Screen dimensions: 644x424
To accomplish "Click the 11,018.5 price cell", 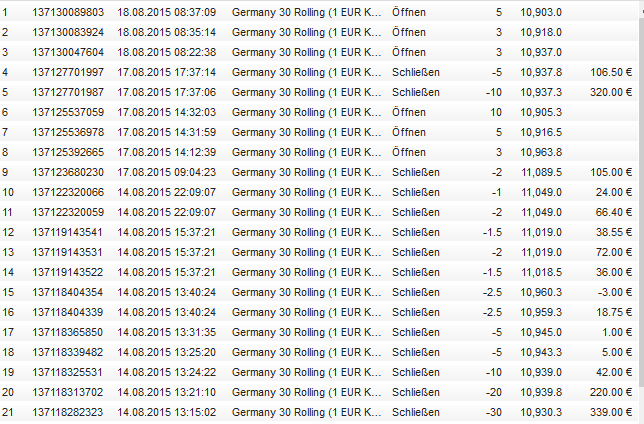I will [x=541, y=272].
